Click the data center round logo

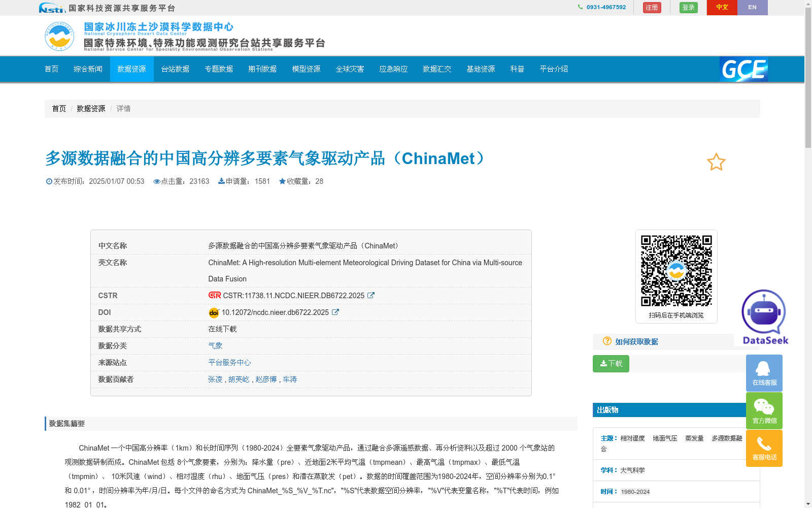point(59,36)
